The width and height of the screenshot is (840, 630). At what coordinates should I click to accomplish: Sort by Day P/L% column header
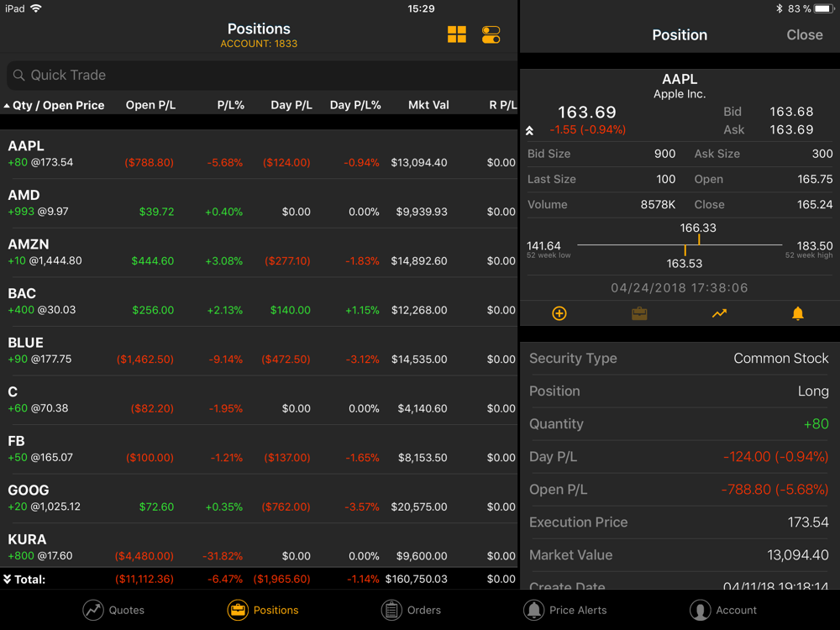[355, 105]
